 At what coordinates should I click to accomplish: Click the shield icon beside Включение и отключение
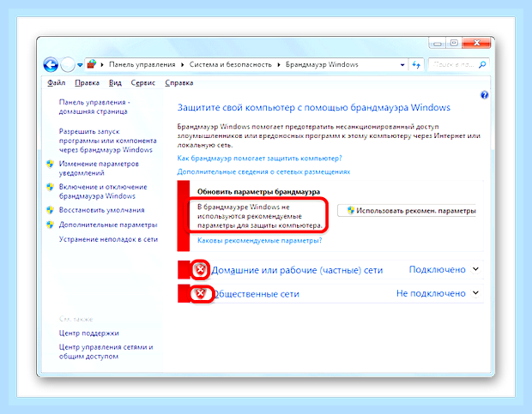pos(51,187)
